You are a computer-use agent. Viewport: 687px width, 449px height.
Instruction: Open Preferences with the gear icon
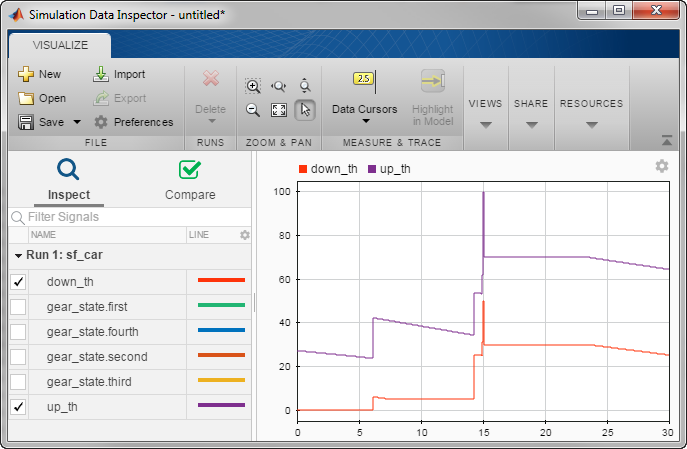[101, 122]
